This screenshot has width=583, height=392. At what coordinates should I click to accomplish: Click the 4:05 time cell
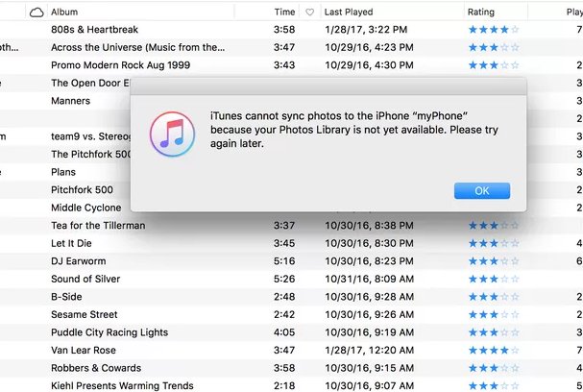[284, 332]
